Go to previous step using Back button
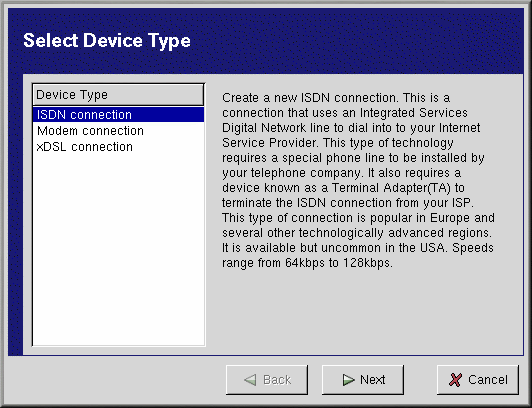The width and height of the screenshot is (532, 408). [267, 380]
